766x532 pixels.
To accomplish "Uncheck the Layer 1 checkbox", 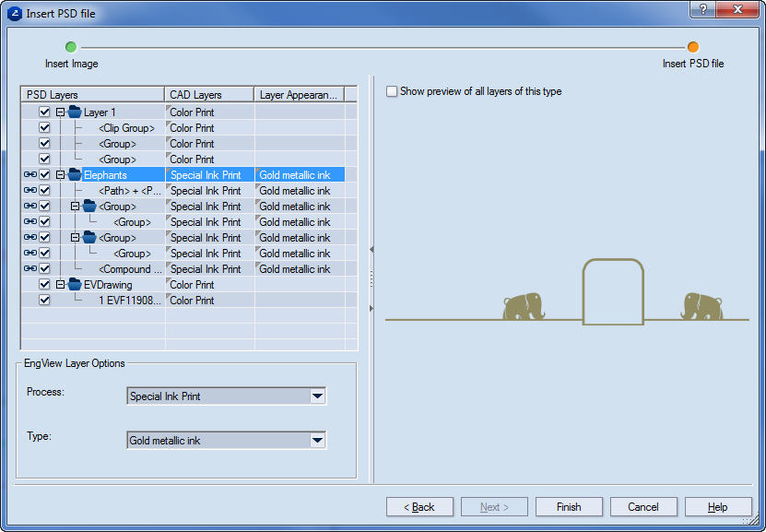I will pos(44,112).
